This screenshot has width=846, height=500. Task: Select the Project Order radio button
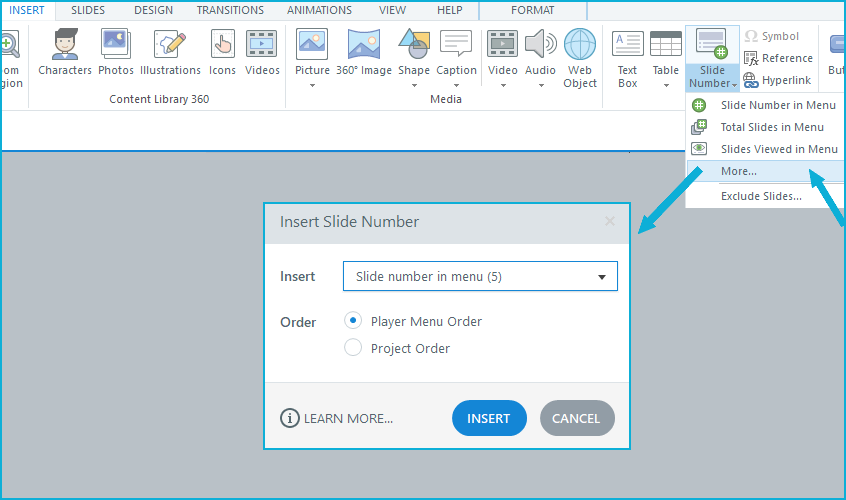(x=353, y=348)
